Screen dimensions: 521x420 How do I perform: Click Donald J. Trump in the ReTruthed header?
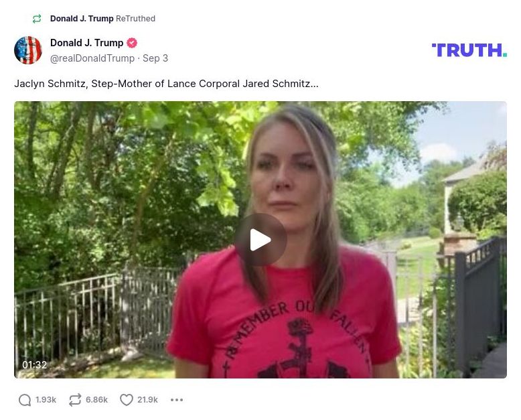point(82,19)
